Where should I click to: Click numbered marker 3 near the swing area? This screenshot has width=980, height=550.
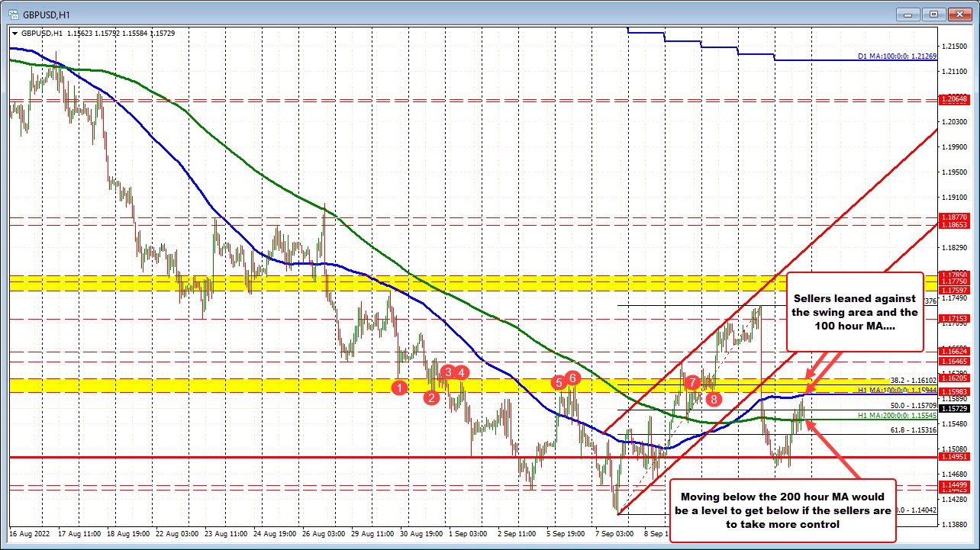(446, 373)
